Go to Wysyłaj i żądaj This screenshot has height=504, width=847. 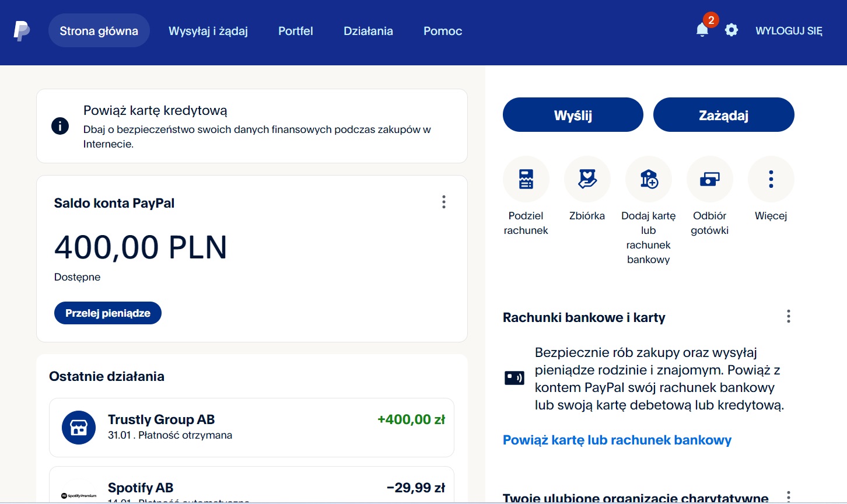[x=208, y=31]
